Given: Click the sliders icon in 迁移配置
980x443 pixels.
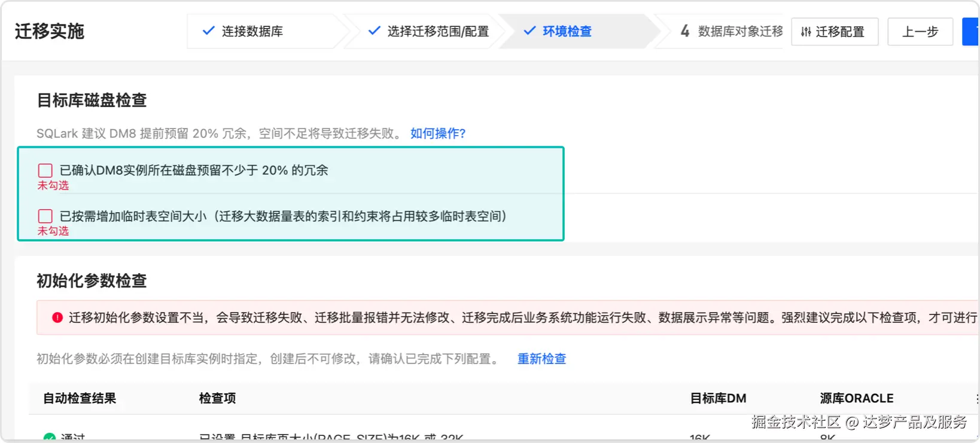Looking at the screenshot, I should click(x=806, y=32).
